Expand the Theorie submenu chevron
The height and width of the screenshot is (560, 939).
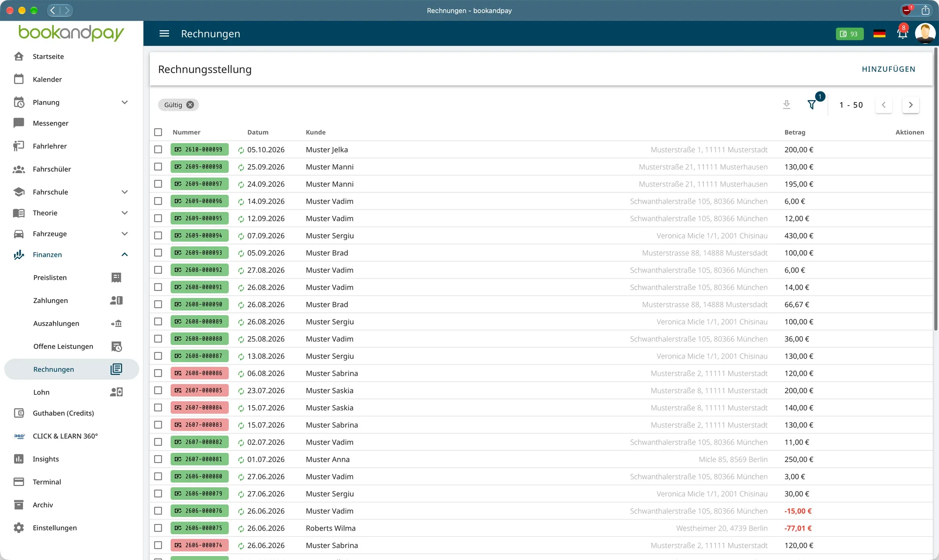pyautogui.click(x=125, y=213)
